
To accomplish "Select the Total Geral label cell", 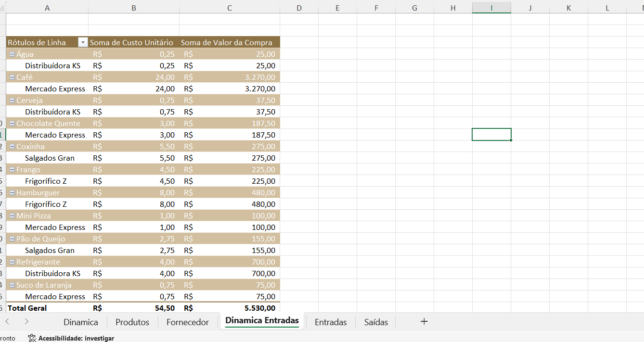I will [47, 308].
